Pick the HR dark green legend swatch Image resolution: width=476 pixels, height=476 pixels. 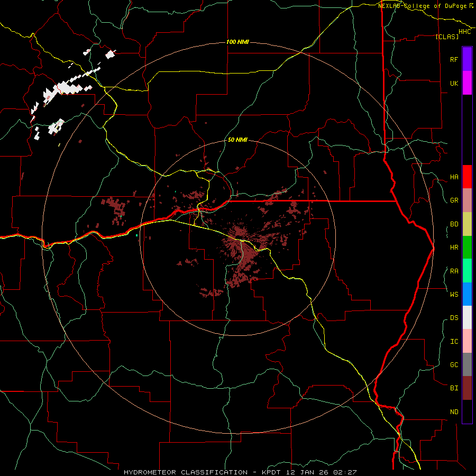[x=467, y=247]
